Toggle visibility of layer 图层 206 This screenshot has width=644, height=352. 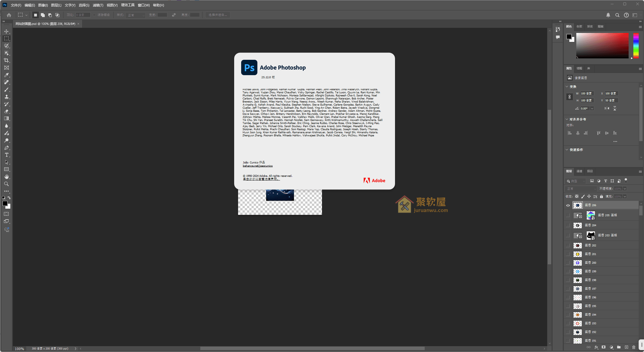pyautogui.click(x=568, y=205)
